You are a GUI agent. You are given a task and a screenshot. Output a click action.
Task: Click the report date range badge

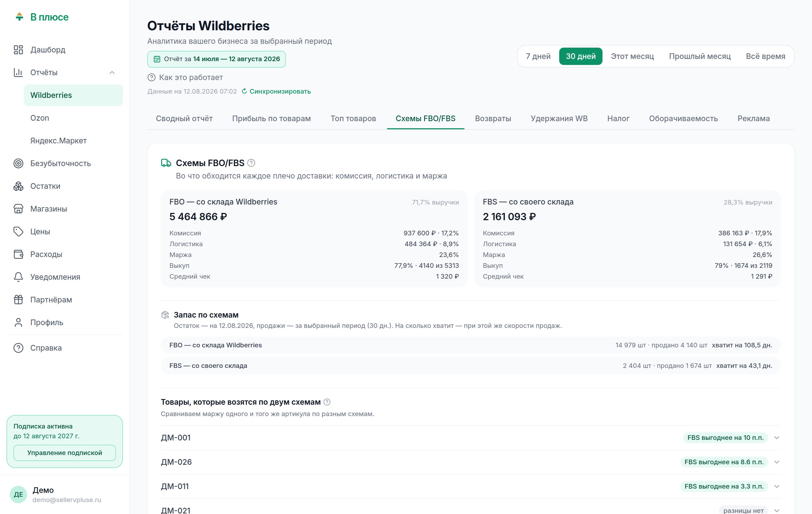click(216, 59)
